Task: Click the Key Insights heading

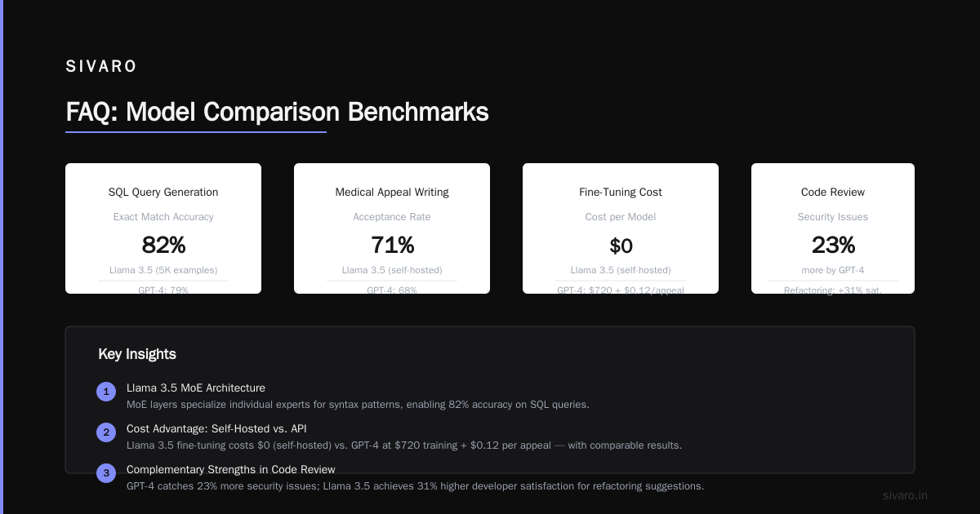Action: tap(137, 354)
